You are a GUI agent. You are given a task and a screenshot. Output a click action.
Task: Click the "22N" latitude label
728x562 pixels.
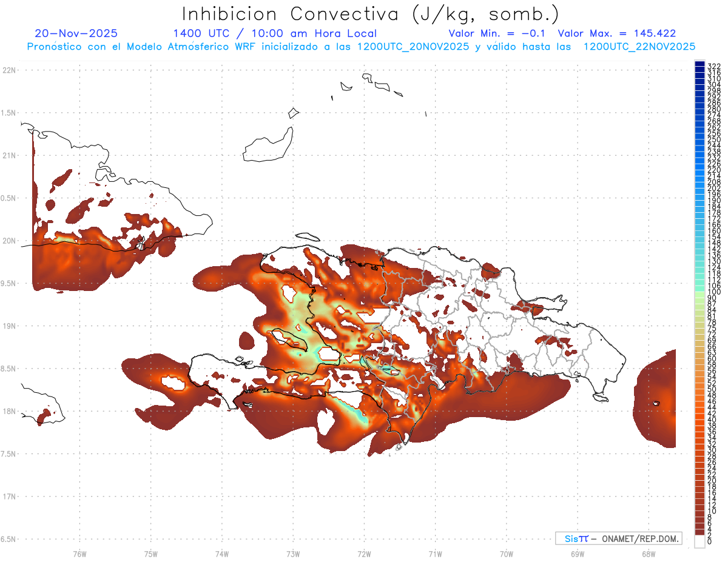pos(8,70)
